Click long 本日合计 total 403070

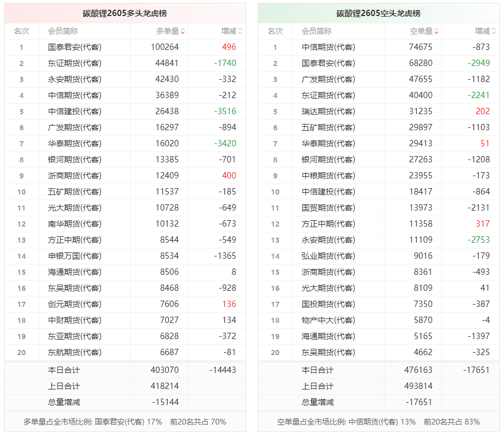point(165,370)
